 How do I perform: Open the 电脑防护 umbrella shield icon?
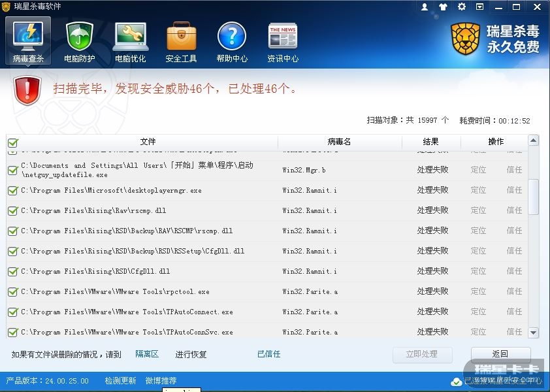(x=79, y=42)
